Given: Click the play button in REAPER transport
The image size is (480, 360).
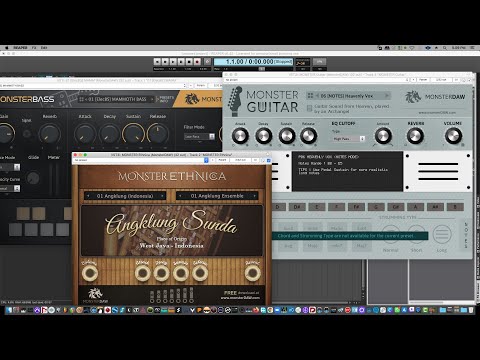Looking at the screenshot, I should pos(173,62).
